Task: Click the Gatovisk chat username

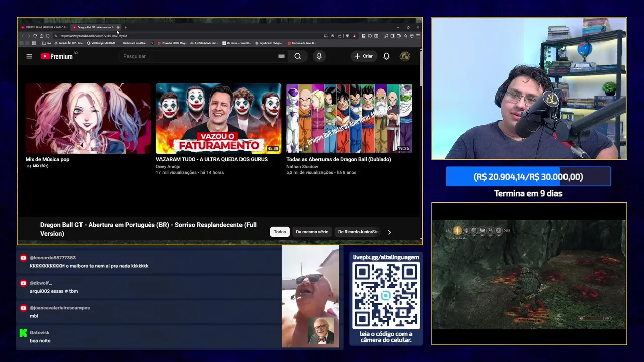Action: (x=40, y=332)
